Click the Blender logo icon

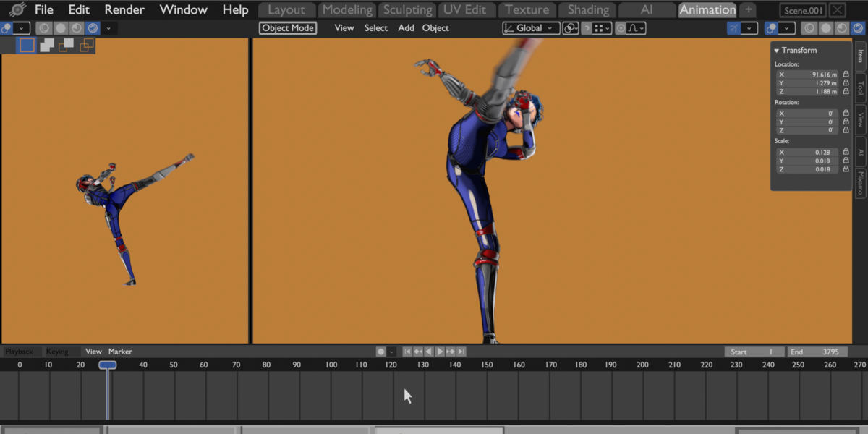point(18,10)
